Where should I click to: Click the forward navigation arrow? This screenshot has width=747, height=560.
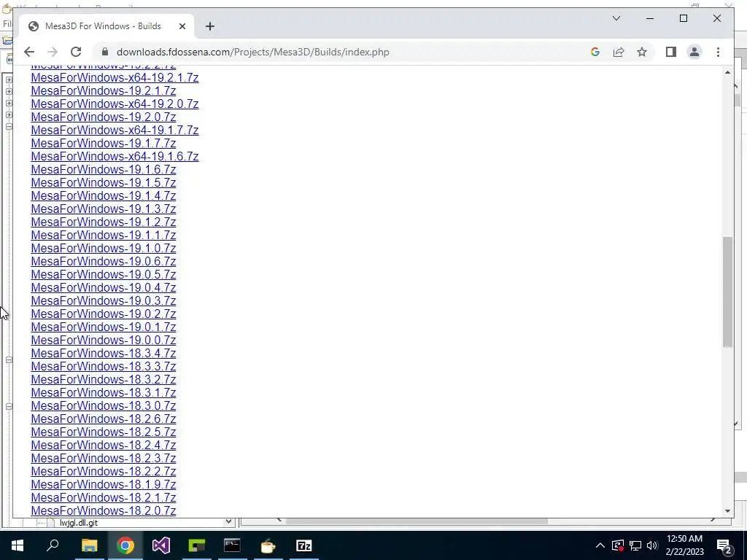coord(53,52)
